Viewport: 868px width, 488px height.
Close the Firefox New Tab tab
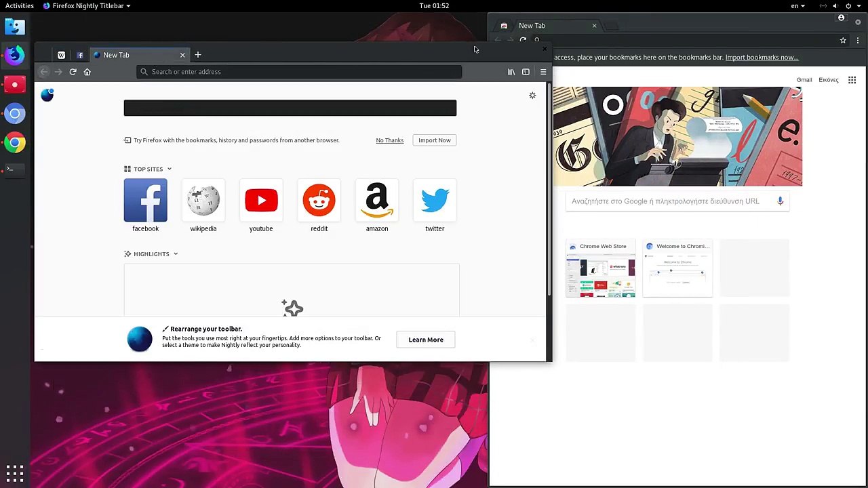click(x=182, y=55)
